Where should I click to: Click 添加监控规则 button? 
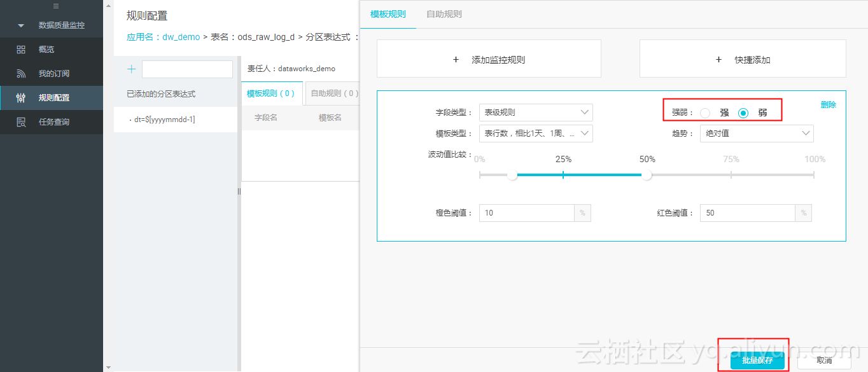click(x=489, y=59)
